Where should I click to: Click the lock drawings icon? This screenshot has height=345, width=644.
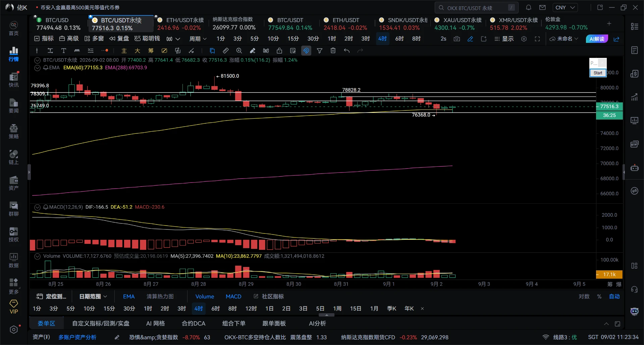click(x=279, y=51)
